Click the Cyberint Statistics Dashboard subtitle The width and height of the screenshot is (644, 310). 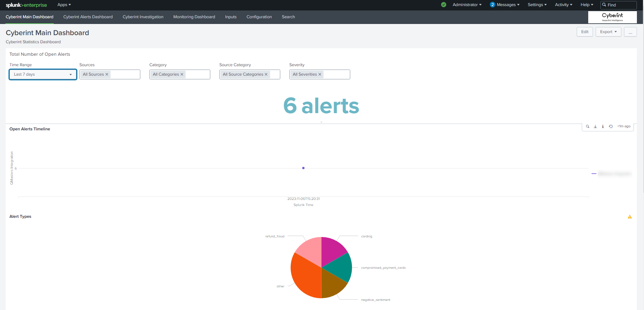[x=33, y=42]
